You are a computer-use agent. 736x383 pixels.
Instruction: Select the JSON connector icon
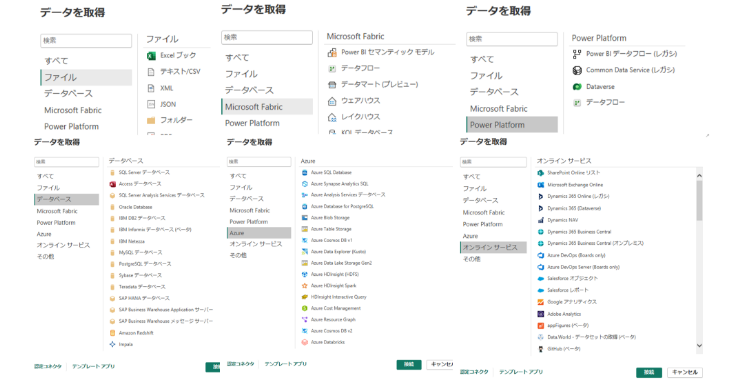(151, 104)
